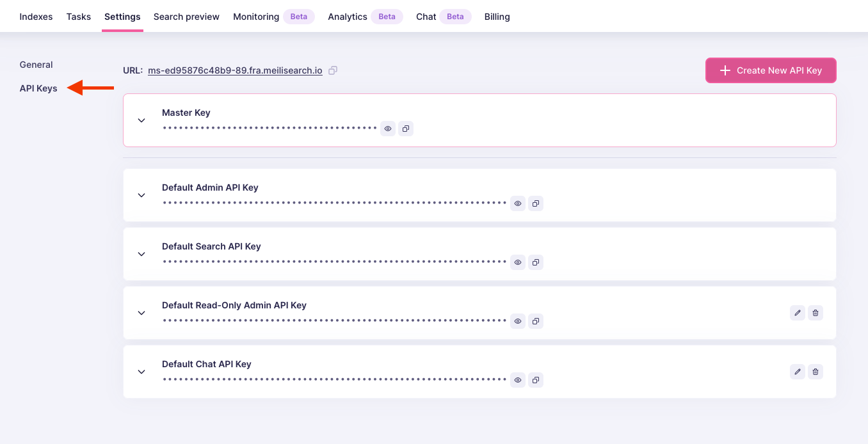Copy the Default Search API Key
Image resolution: width=868 pixels, height=444 pixels.
[x=536, y=262]
